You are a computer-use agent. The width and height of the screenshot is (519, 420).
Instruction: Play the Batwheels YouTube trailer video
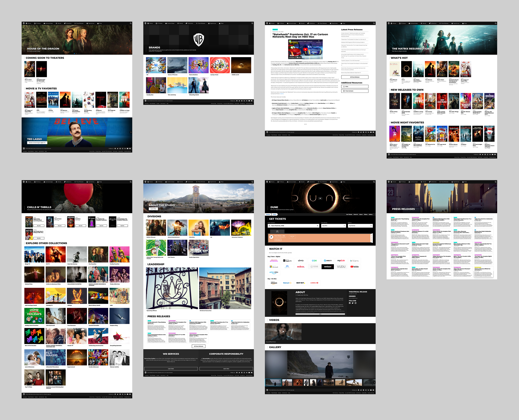tap(305, 49)
